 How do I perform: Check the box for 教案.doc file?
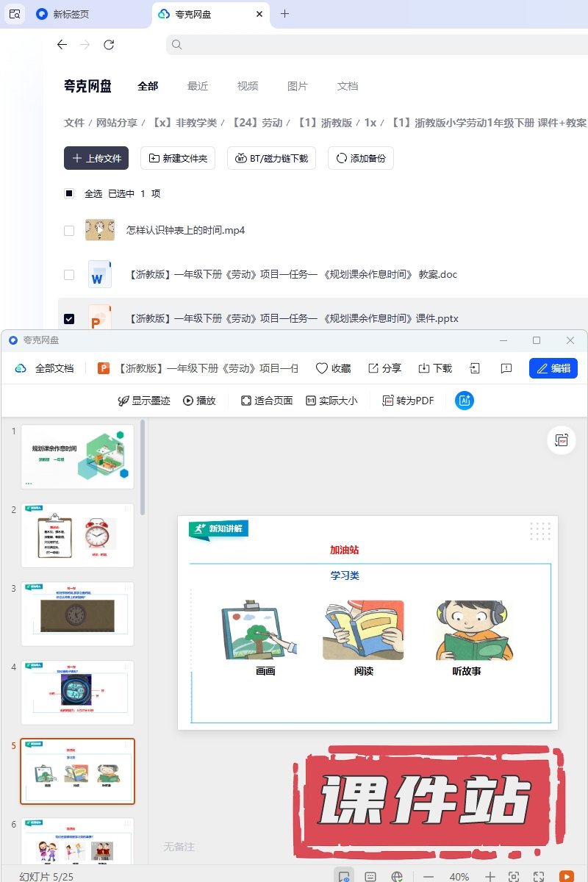point(69,275)
